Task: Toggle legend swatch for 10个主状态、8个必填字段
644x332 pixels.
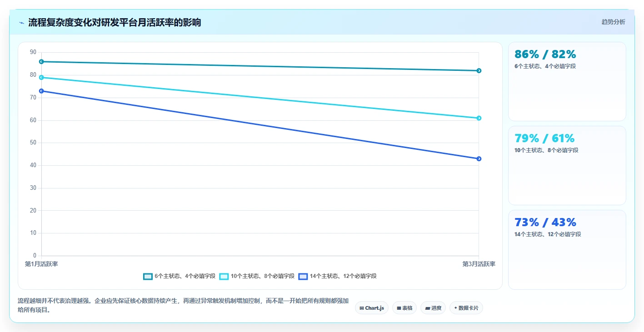Action: pyautogui.click(x=224, y=276)
